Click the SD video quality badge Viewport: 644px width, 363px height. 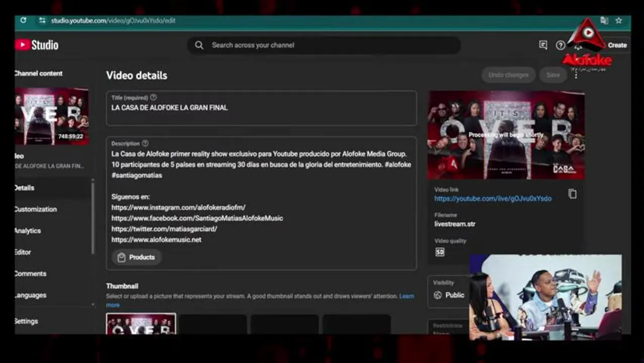pos(440,252)
